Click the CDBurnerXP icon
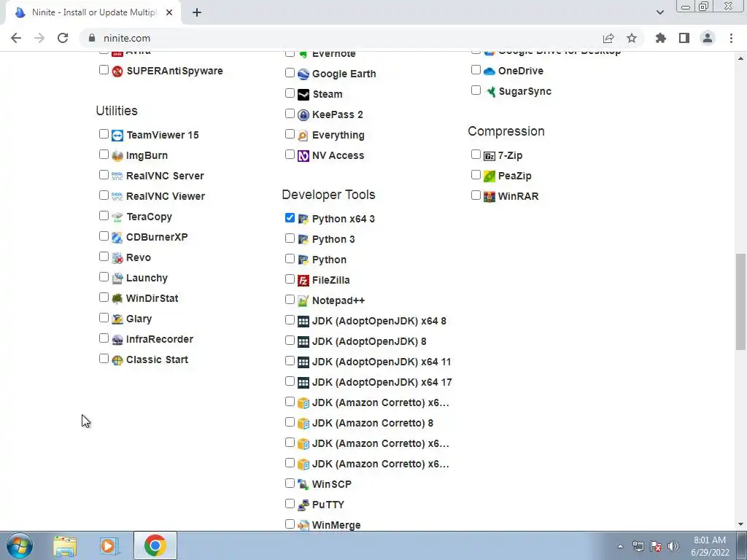Image resolution: width=747 pixels, height=560 pixels. click(x=117, y=237)
